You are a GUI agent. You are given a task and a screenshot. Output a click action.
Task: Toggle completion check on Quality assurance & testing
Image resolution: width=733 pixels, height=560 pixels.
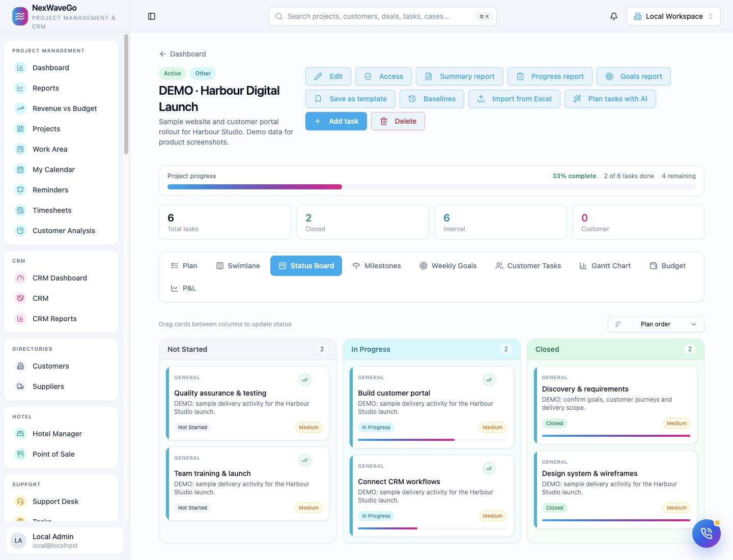(x=305, y=380)
